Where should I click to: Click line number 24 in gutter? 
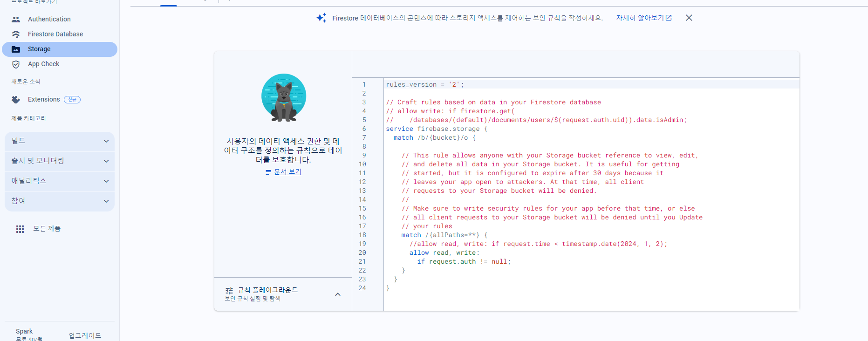tap(362, 288)
